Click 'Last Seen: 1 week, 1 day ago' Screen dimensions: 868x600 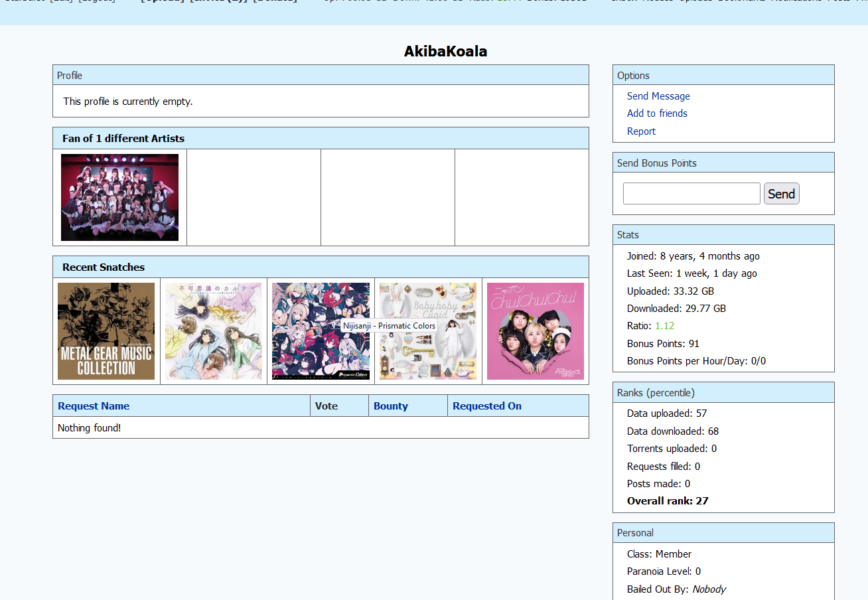[x=692, y=273]
